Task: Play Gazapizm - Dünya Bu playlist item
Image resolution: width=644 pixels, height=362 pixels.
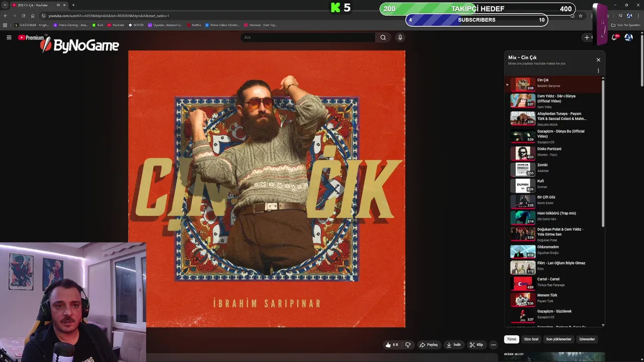Action: click(x=553, y=136)
